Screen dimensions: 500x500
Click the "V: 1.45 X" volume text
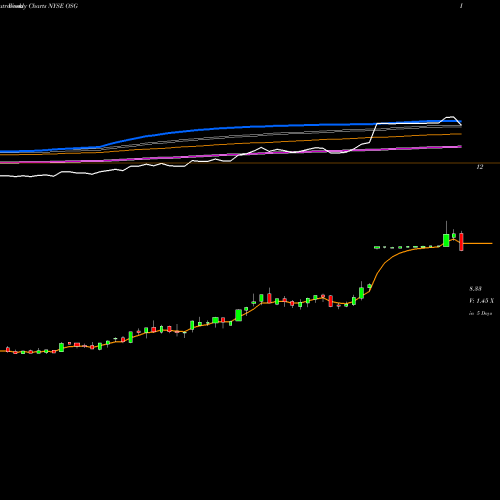point(481,301)
